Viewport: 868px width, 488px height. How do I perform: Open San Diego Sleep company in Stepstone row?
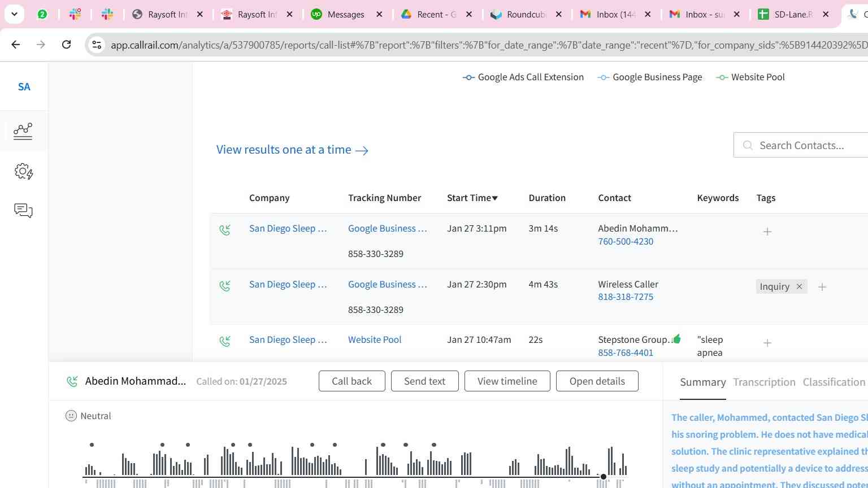tap(288, 339)
